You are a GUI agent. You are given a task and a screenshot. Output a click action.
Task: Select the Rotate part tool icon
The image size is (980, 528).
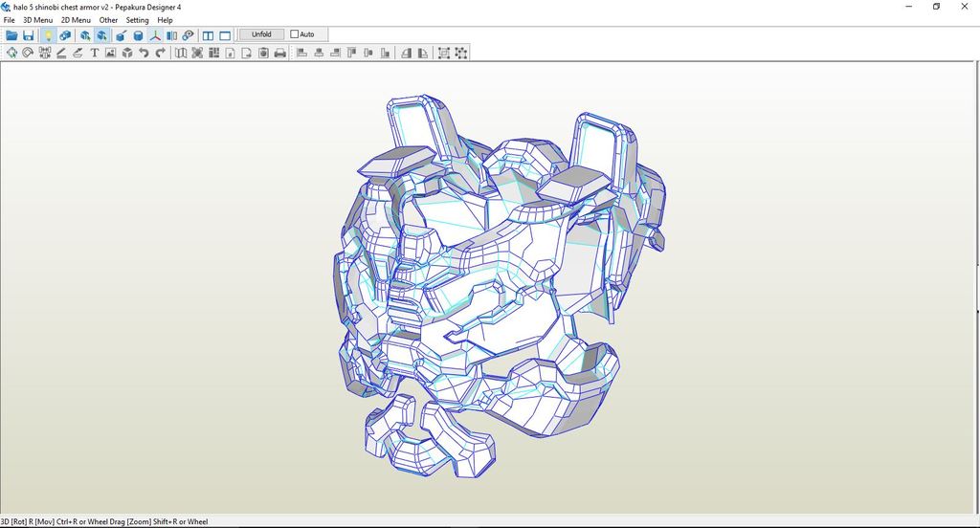tap(28, 54)
